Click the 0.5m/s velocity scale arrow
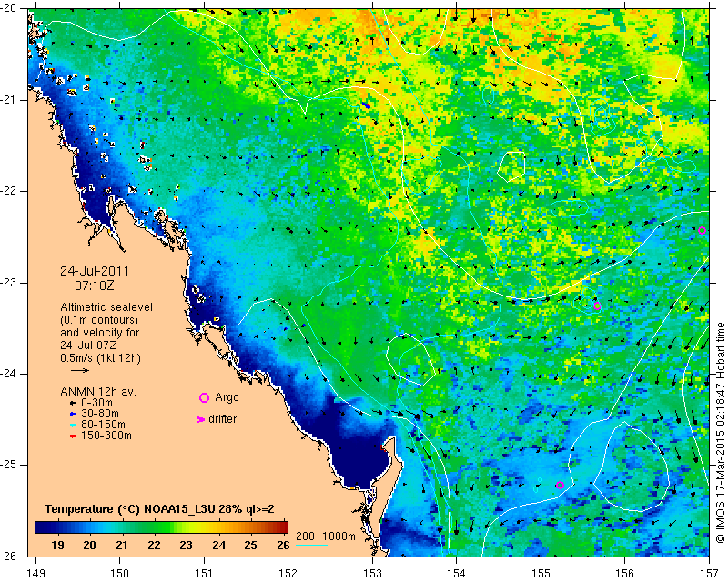 pyautogui.click(x=80, y=370)
